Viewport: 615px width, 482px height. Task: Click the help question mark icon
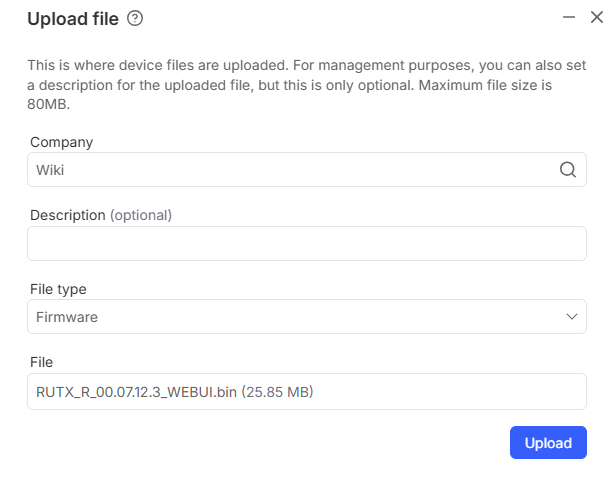pos(136,18)
